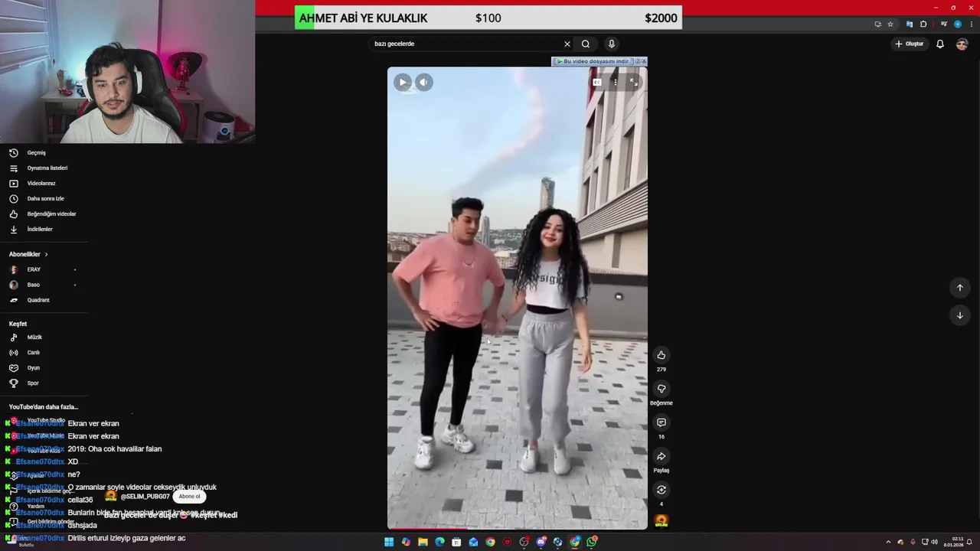
Task: Remix this Shorts video
Action: [x=661, y=490]
